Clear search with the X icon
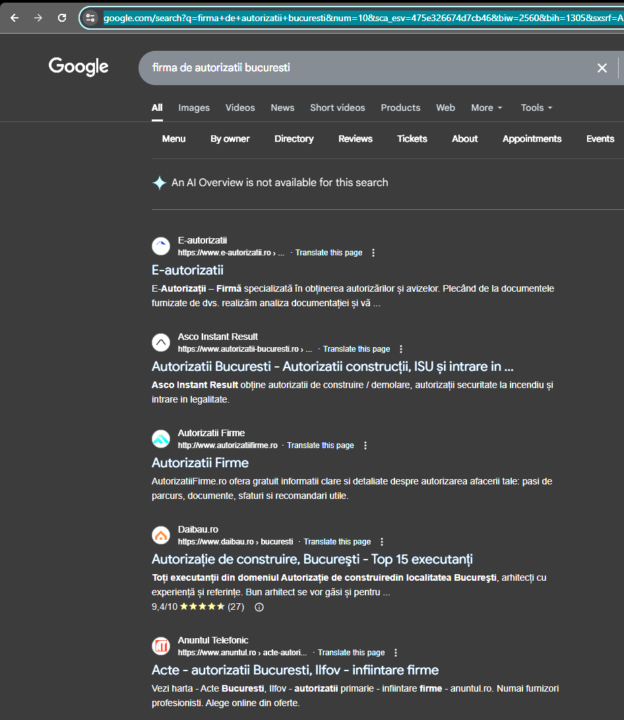The image size is (624, 720). tap(602, 68)
